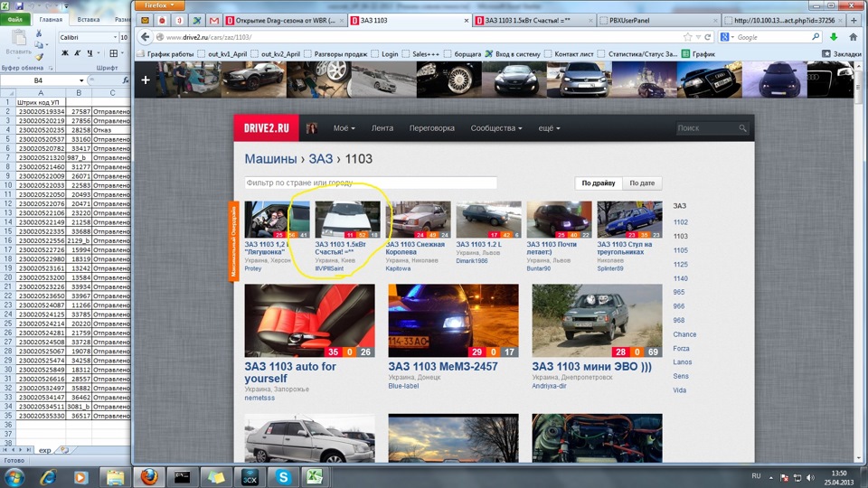Screen dimensions: 868x488
Task: Toggle italic К in Excel
Action: [x=77, y=53]
